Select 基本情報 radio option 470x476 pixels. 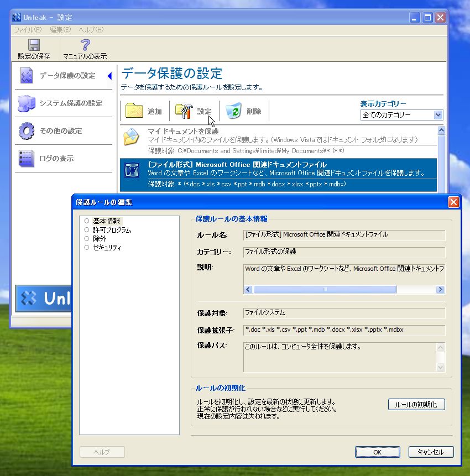[86, 221]
